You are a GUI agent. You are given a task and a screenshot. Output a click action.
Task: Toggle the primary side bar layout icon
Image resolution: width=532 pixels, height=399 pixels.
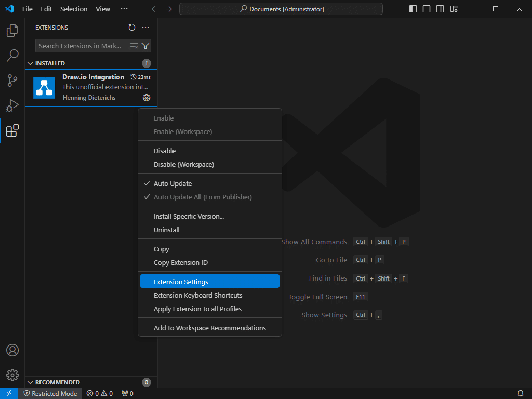413,9
